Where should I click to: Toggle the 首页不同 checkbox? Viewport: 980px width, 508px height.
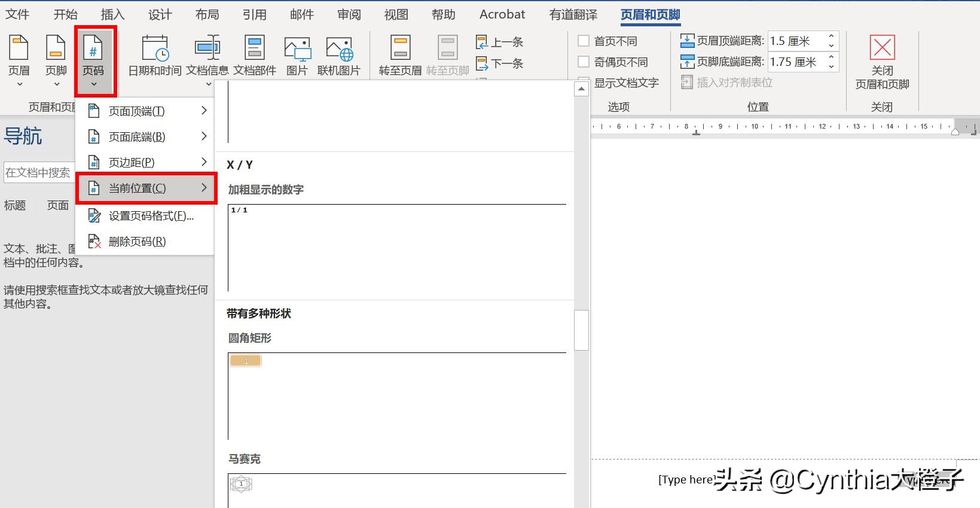click(584, 41)
